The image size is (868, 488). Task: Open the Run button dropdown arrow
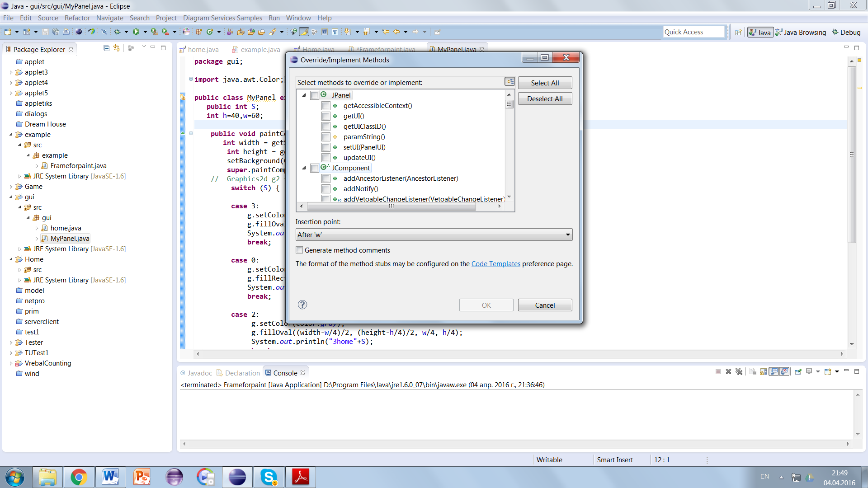click(145, 32)
